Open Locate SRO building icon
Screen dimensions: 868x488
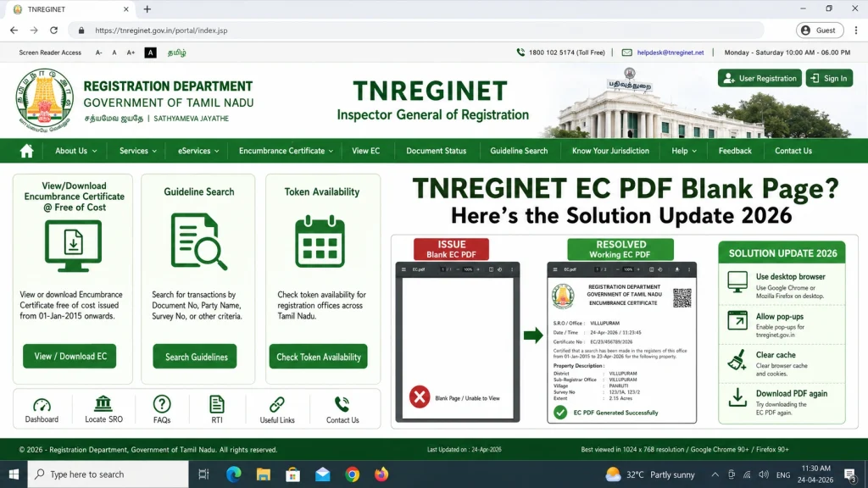pyautogui.click(x=103, y=403)
